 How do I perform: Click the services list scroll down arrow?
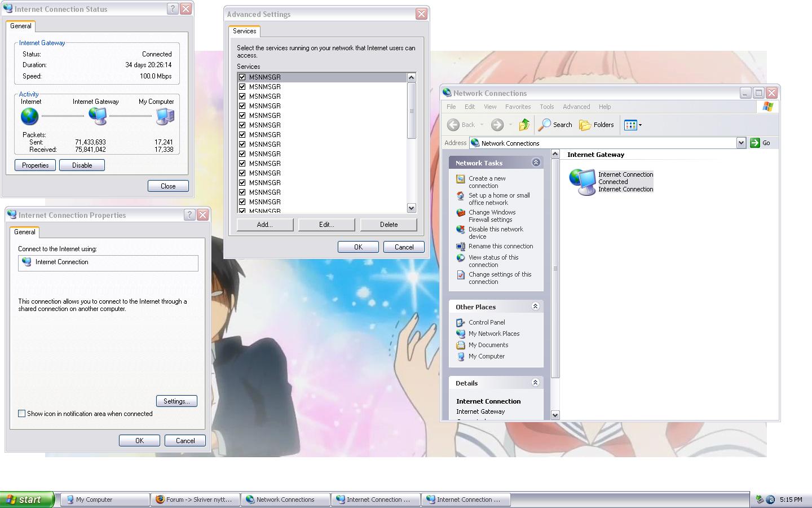411,208
